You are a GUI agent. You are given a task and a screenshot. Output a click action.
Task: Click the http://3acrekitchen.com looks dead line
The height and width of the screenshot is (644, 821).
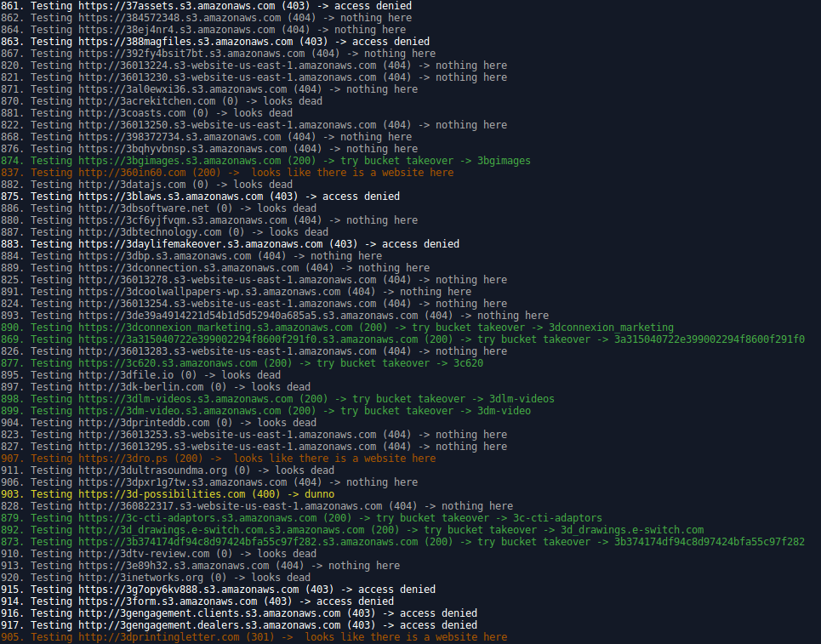162,101
